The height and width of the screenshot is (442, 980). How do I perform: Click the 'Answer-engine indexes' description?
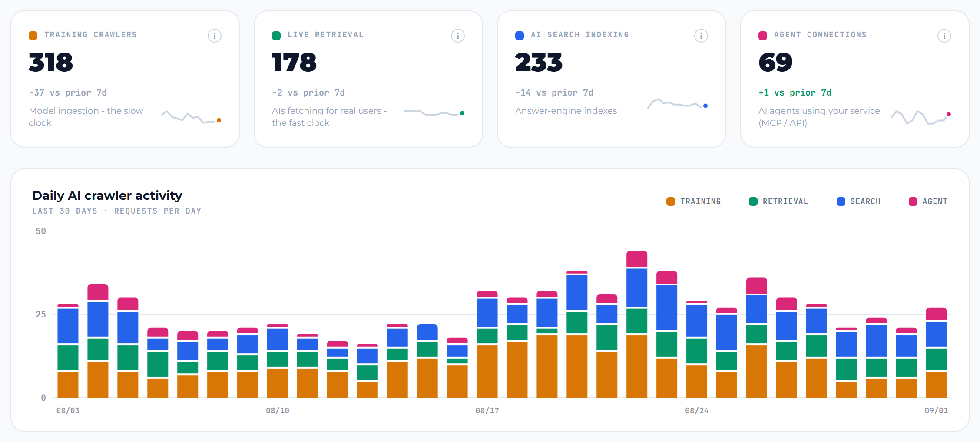(566, 111)
